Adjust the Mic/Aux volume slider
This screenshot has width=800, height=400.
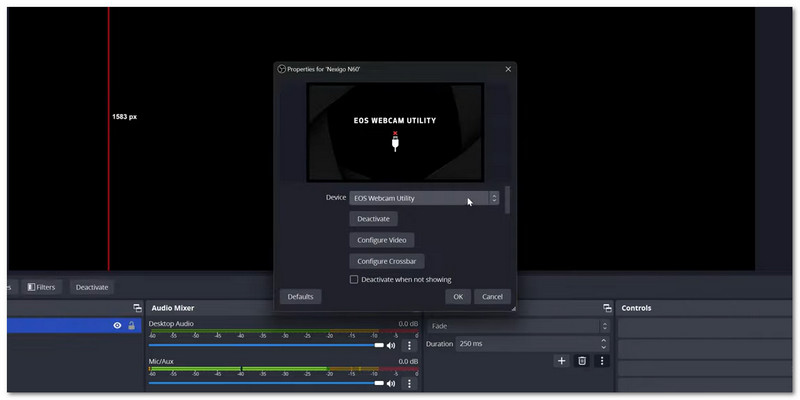coord(266,383)
